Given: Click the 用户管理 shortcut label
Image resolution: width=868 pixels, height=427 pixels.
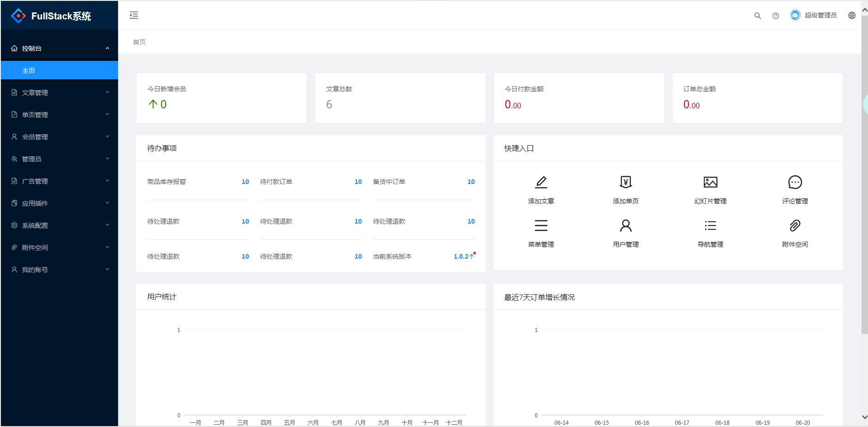Looking at the screenshot, I should tap(625, 244).
